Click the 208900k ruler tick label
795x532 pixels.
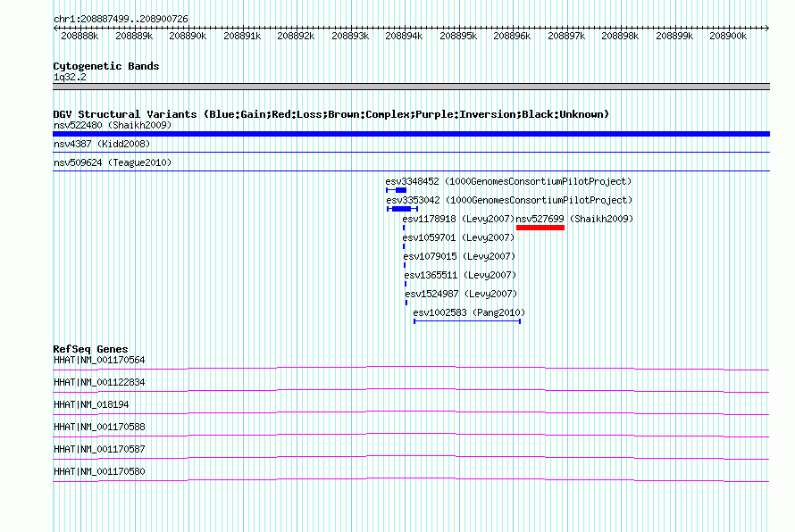(728, 36)
